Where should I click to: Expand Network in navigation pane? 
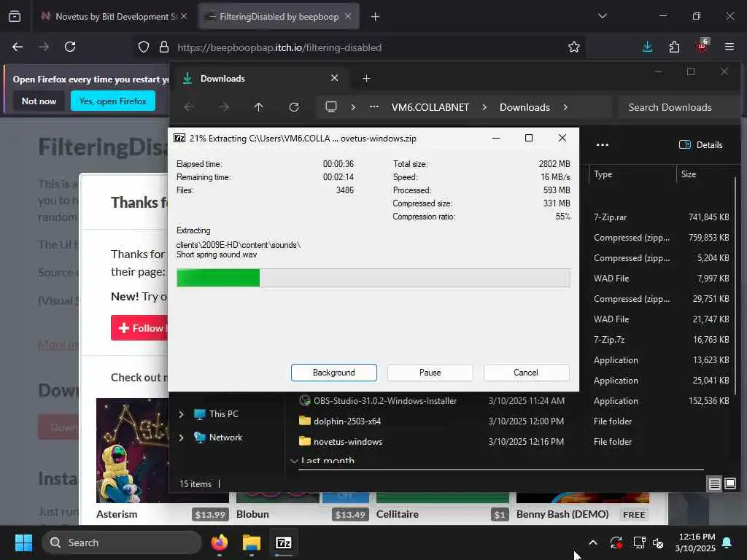coord(181,437)
